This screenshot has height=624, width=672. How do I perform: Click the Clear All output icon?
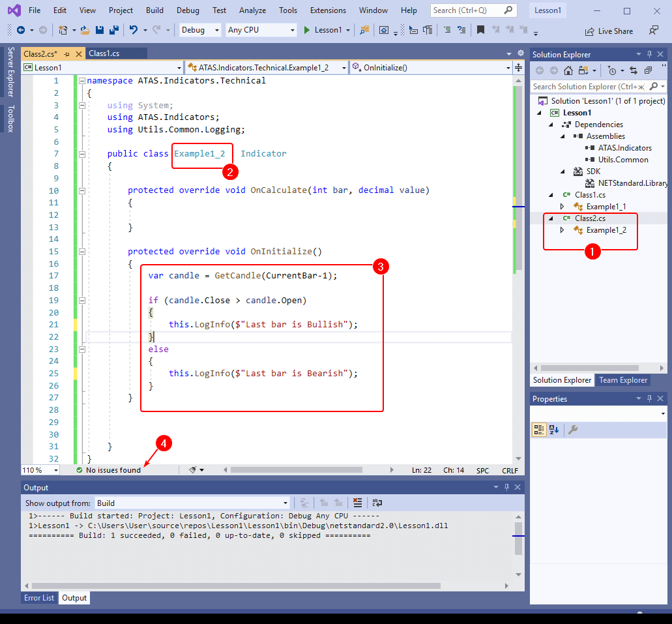[x=357, y=503]
